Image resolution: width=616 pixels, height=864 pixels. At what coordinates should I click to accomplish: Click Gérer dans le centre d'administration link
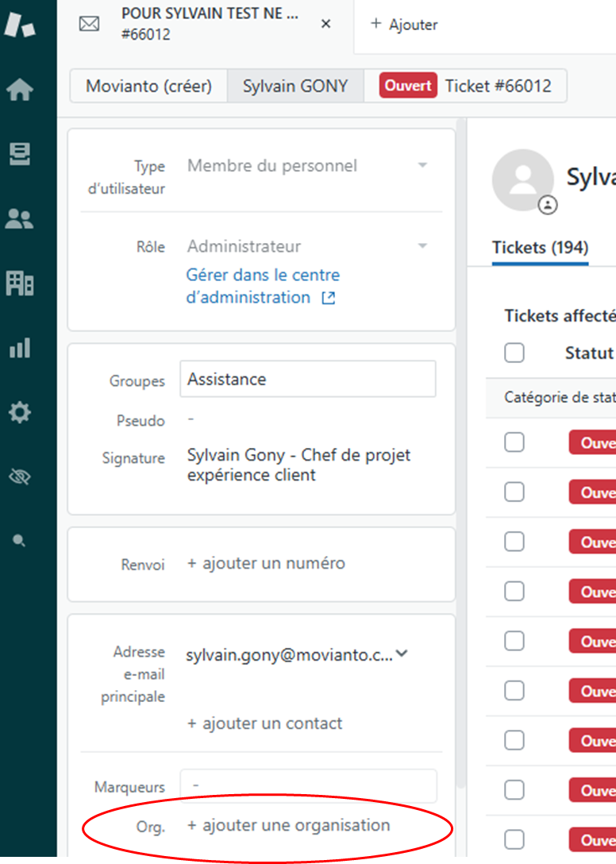262,287
